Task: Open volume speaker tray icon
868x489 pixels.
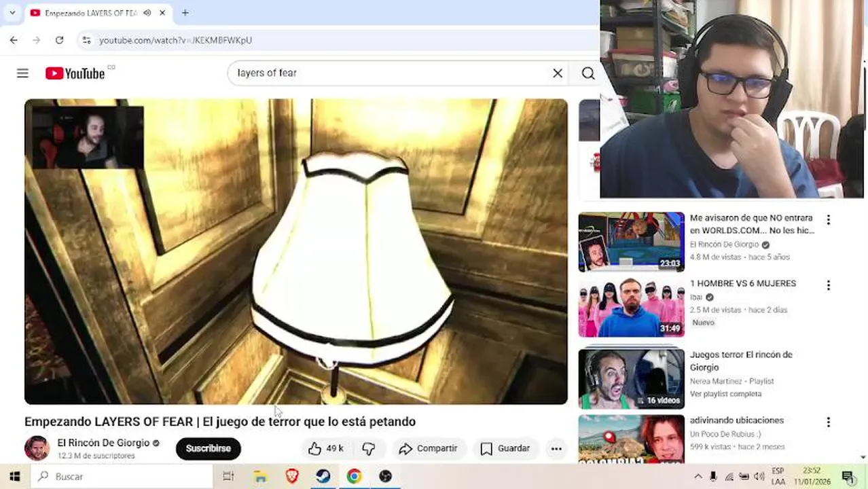Action: [x=758, y=477]
